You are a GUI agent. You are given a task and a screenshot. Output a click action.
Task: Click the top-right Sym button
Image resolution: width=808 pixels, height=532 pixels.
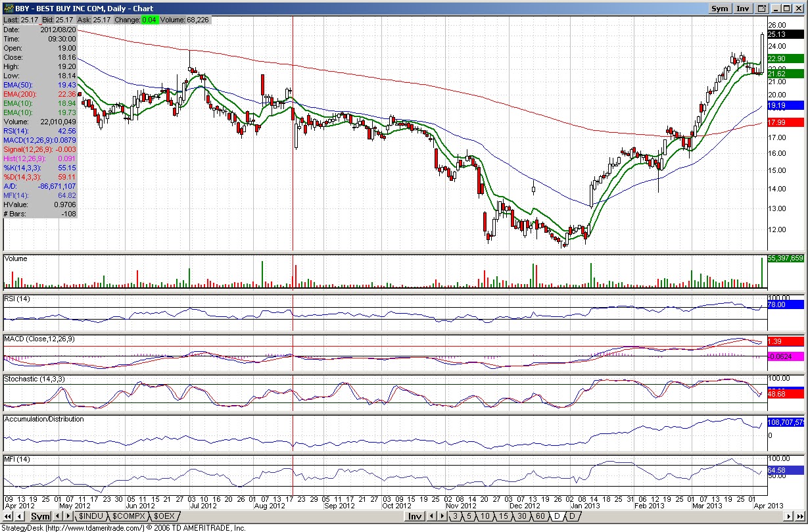pyautogui.click(x=720, y=9)
